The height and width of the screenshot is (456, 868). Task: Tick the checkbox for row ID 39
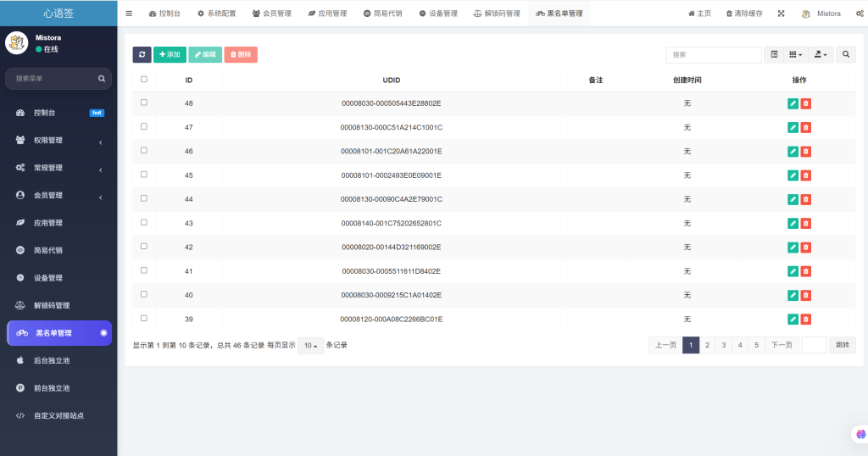pos(144,318)
